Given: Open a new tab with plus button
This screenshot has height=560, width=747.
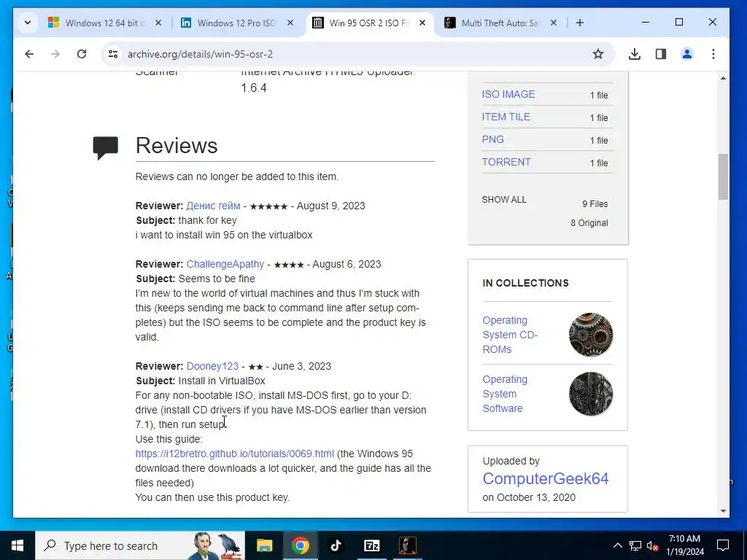Looking at the screenshot, I should [580, 23].
